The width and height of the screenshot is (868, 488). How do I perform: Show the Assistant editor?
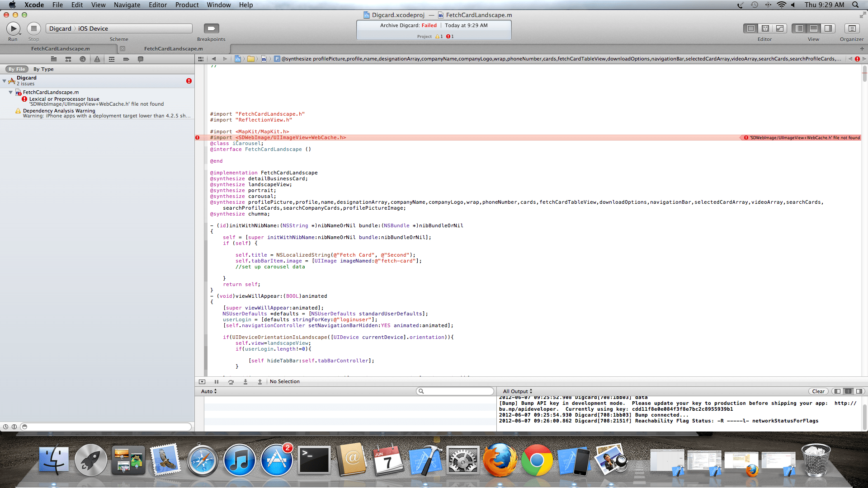pos(765,28)
